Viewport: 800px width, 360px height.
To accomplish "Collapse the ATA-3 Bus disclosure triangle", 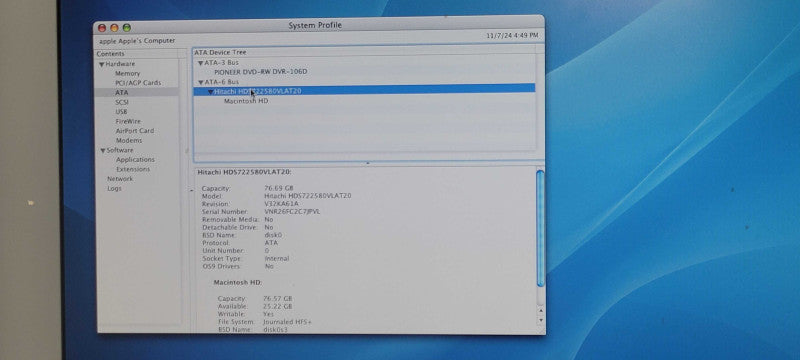I will tap(201, 63).
